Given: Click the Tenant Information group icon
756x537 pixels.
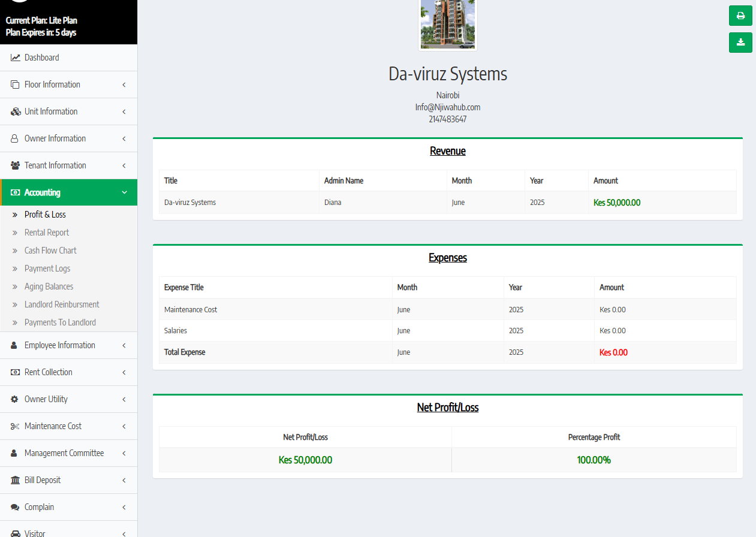Looking at the screenshot, I should click(x=15, y=165).
